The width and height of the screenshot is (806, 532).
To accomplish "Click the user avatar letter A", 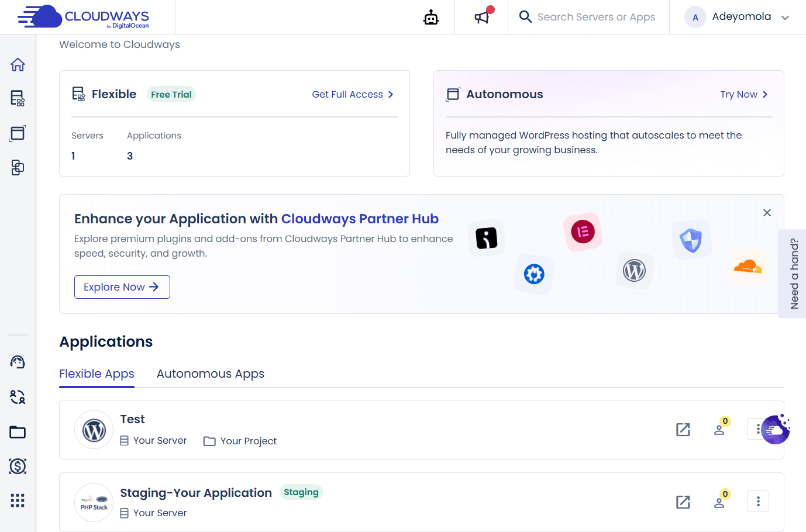I will coord(695,17).
